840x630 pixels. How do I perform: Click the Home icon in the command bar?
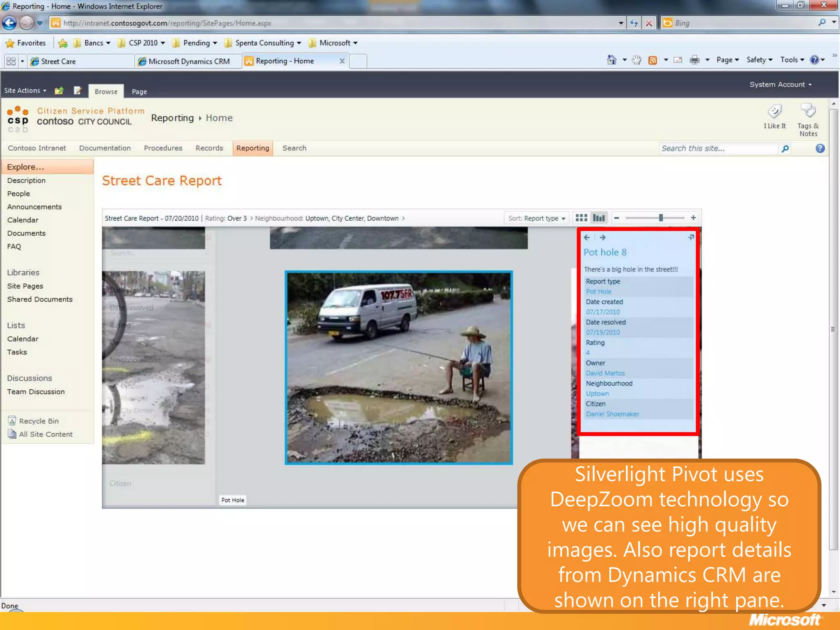click(612, 60)
